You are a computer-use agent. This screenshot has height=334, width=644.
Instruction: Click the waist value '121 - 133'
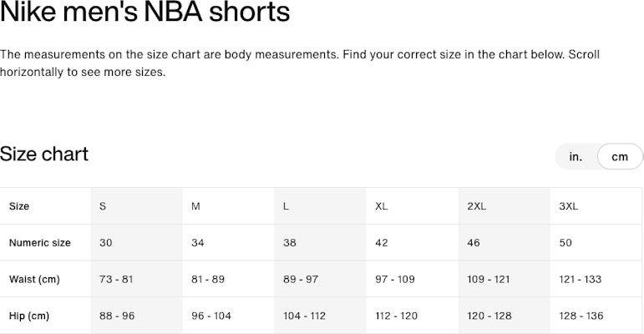pyautogui.click(x=581, y=279)
